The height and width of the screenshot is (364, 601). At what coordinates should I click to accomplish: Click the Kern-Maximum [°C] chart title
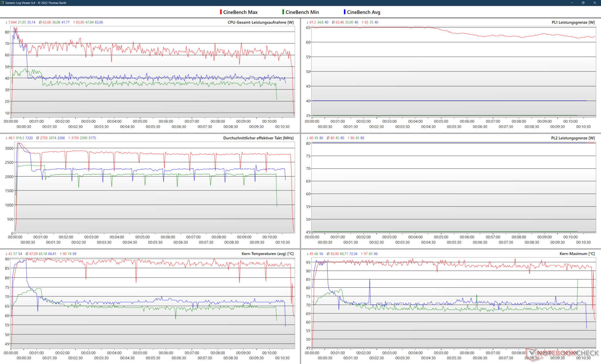click(577, 254)
